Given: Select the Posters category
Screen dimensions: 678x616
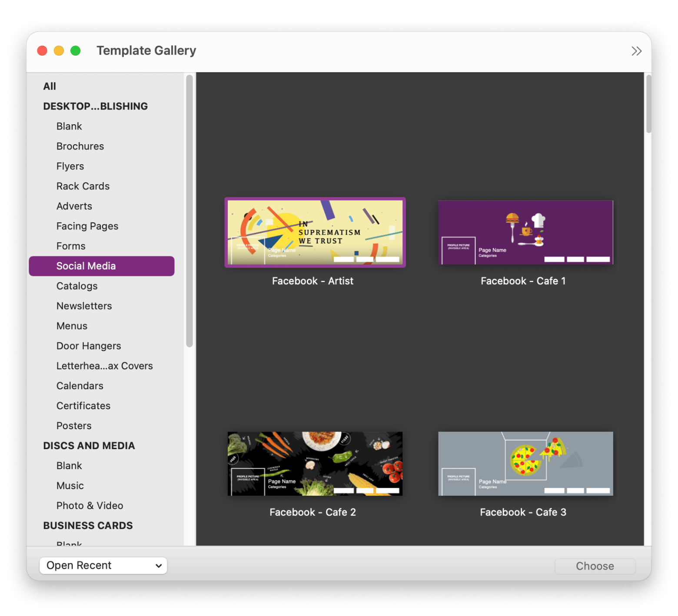Looking at the screenshot, I should (x=74, y=425).
